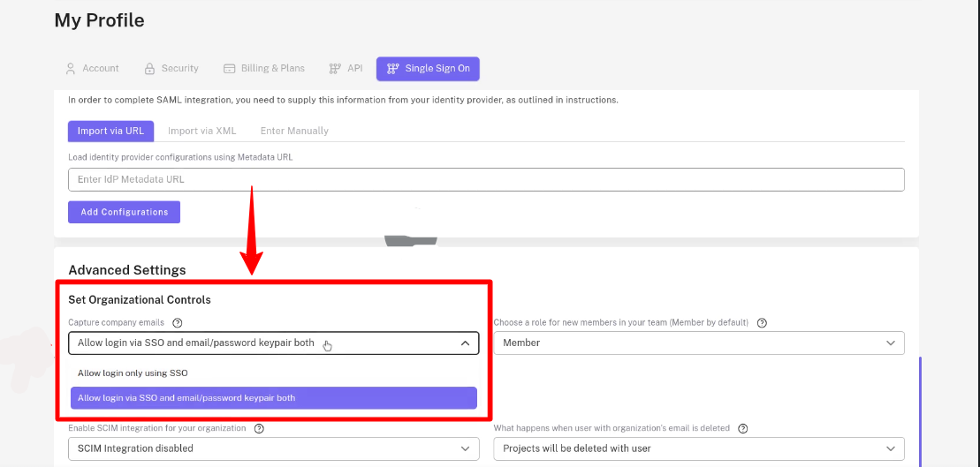Focus the Enter IdP Metadata URL field
Screen dimensions: 980x467
(x=486, y=180)
